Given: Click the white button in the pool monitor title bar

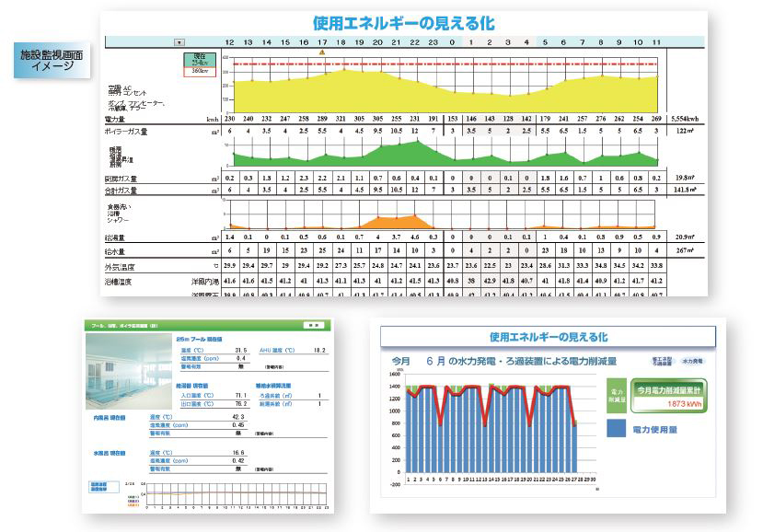Looking at the screenshot, I should (x=313, y=325).
